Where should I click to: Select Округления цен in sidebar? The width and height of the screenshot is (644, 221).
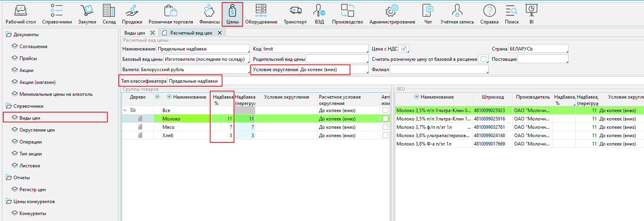[x=37, y=130]
